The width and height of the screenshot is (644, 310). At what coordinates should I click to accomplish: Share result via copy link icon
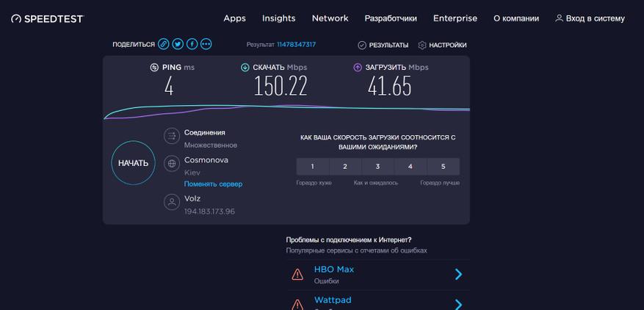click(164, 44)
